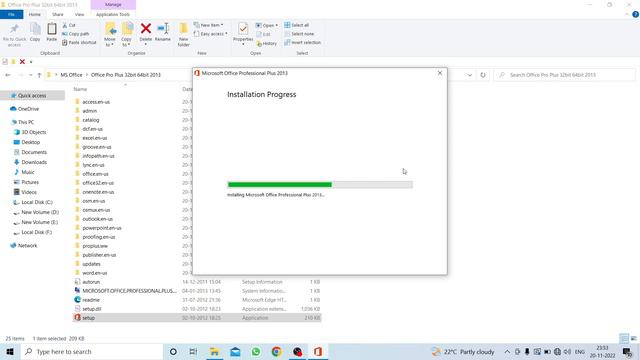Switch to large icons view in status bar
Viewport: 640px width, 360px height.
click(x=634, y=338)
